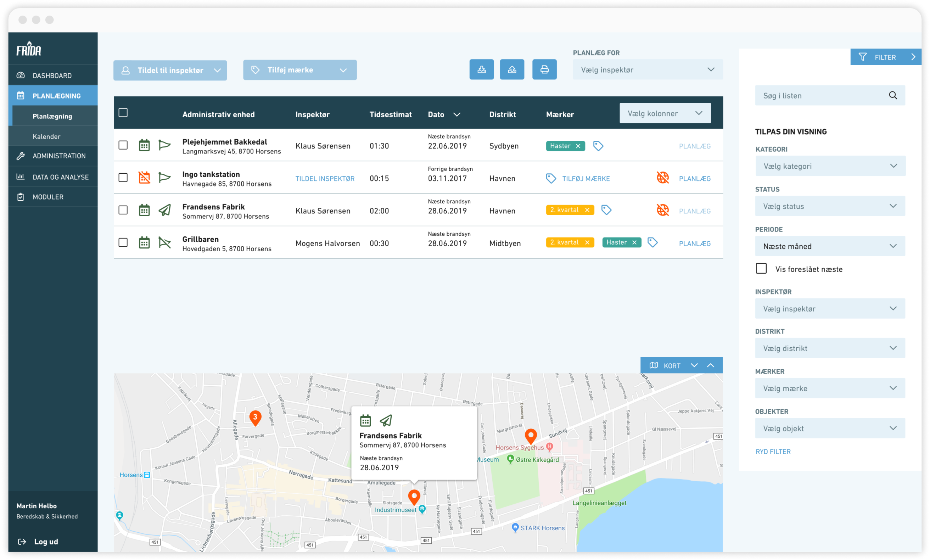This screenshot has width=930, height=560.
Task: Open Vælg distrikt dropdown
Action: (x=830, y=348)
